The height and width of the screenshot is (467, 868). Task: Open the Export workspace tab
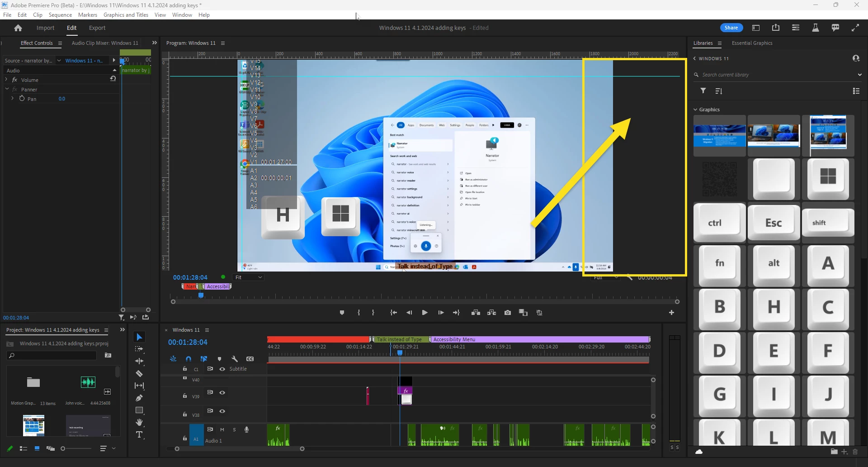97,28
